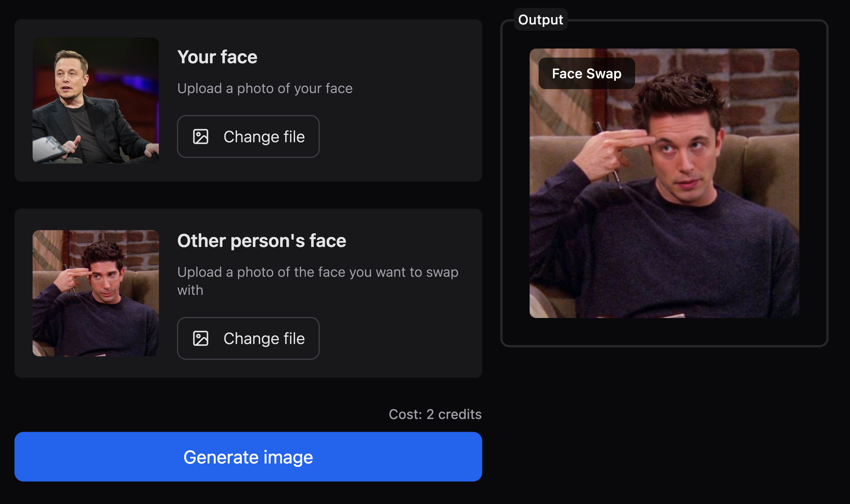Click the image placeholder icon for Your face
The width and height of the screenshot is (850, 504).
pos(201,137)
